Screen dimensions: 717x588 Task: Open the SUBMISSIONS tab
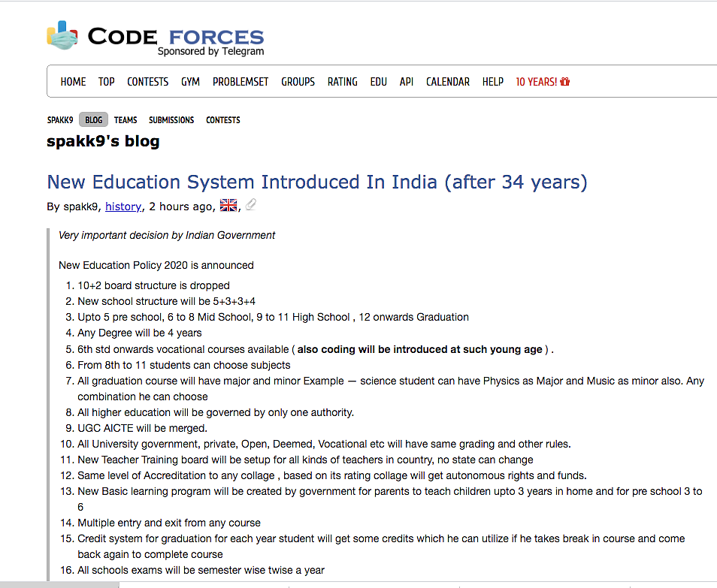click(x=171, y=119)
